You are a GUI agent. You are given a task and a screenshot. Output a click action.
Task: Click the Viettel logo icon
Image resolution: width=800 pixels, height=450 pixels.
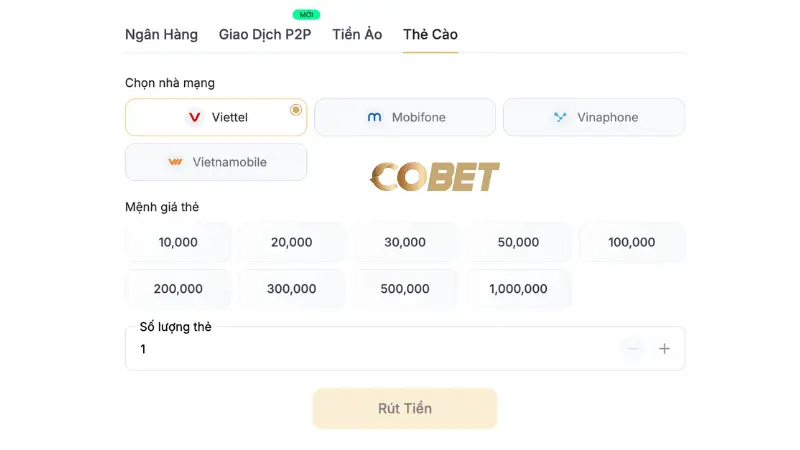[195, 117]
